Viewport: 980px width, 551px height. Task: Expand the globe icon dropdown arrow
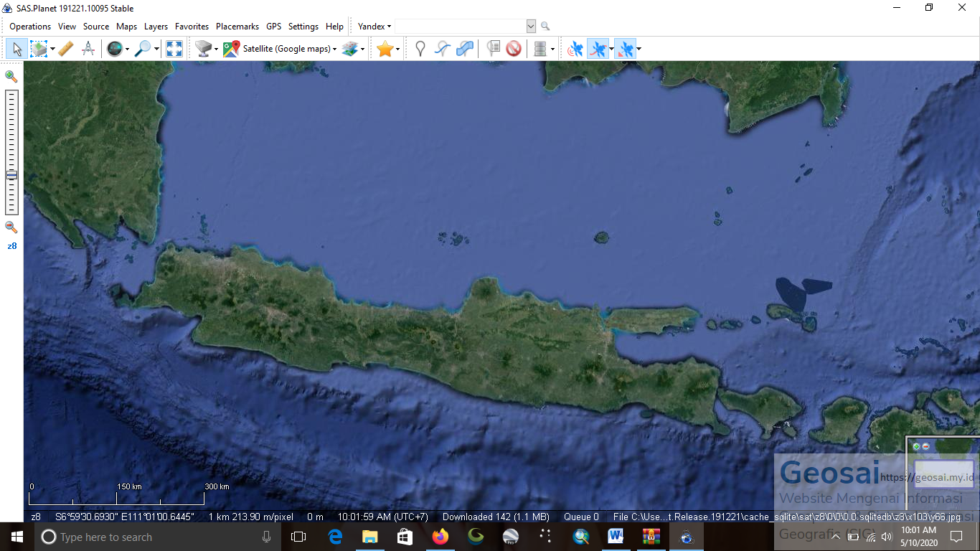click(x=127, y=50)
